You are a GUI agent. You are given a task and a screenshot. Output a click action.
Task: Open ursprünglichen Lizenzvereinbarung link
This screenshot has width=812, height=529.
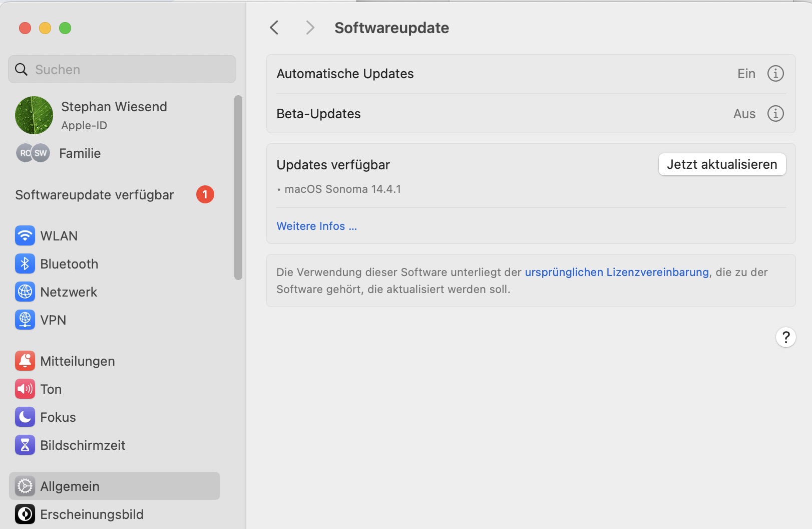click(617, 272)
